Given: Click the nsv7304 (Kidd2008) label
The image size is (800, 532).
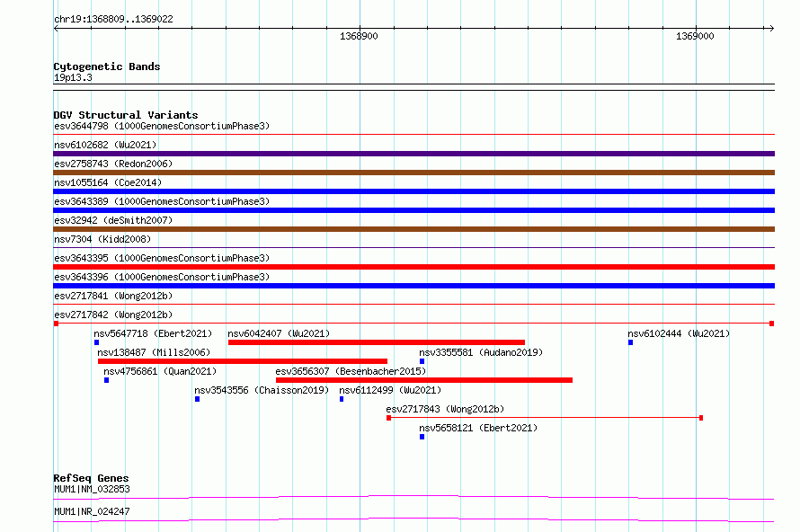Looking at the screenshot, I should tap(102, 239).
